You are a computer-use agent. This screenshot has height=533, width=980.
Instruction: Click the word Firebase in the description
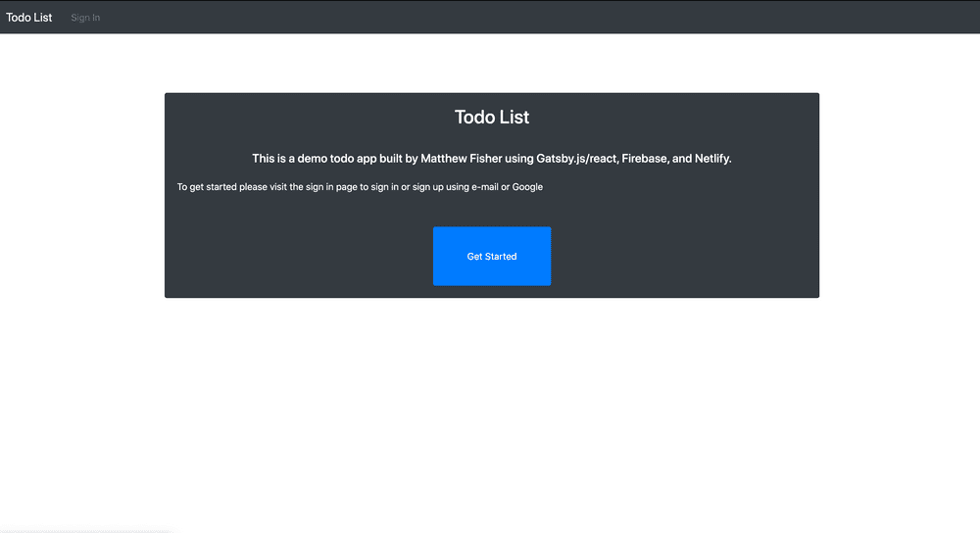(x=645, y=159)
